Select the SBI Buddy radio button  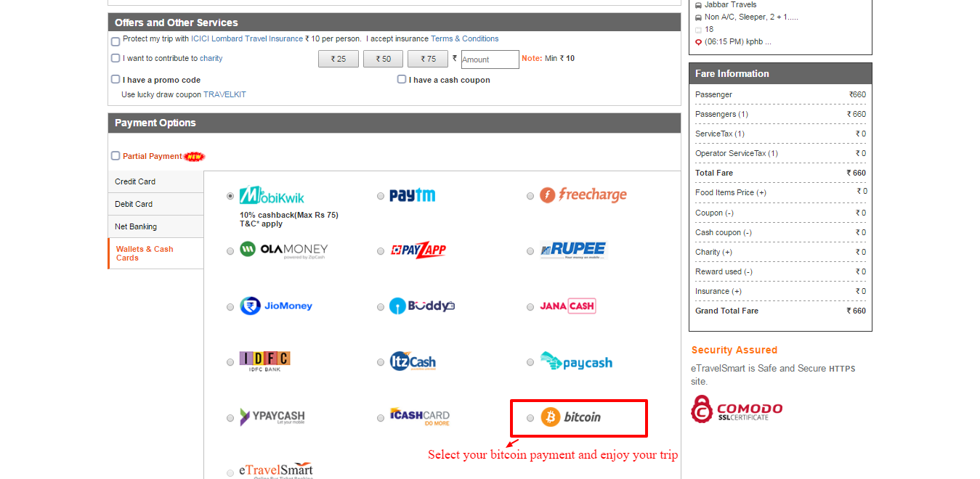click(x=381, y=307)
